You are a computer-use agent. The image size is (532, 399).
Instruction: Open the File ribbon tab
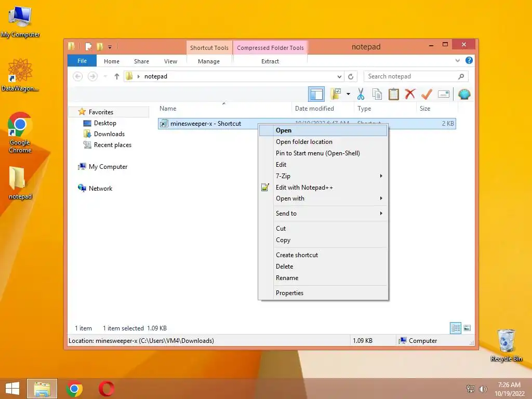pos(82,61)
